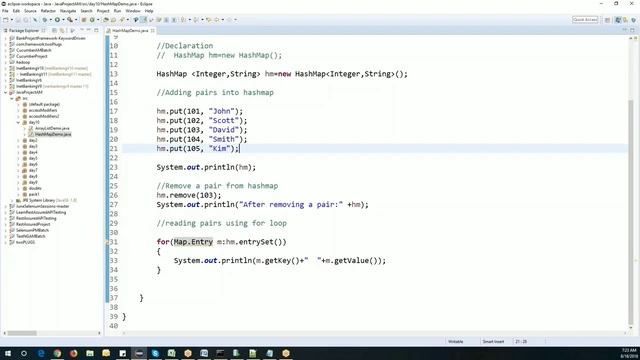Click the External Tools run icon
Viewport: 640px width, 360px height.
point(70,20)
